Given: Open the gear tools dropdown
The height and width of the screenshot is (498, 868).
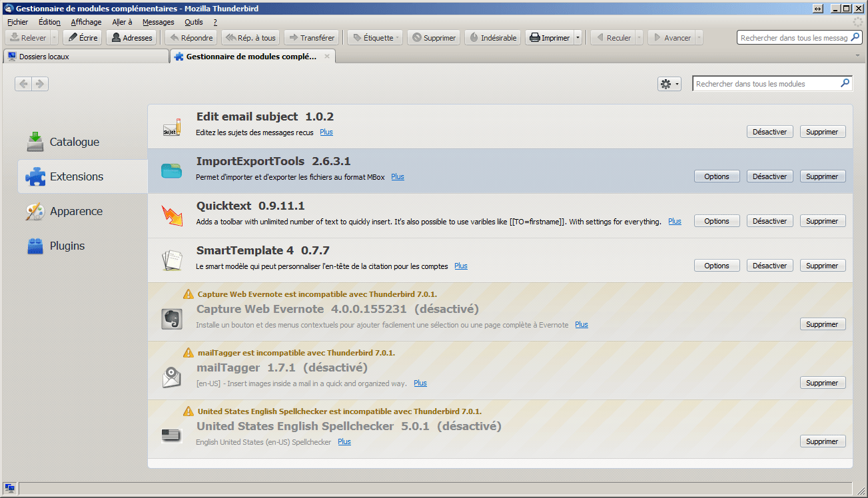Looking at the screenshot, I should coord(669,84).
